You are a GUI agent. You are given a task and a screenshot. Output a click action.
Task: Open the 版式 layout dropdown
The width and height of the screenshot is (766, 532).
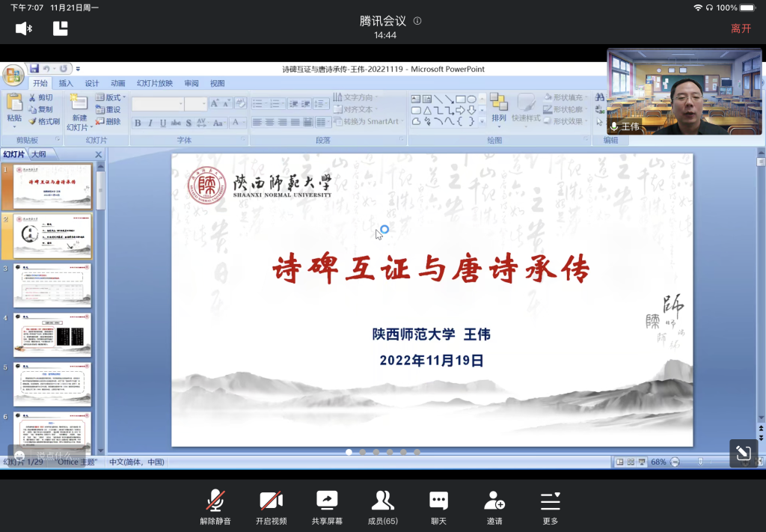[113, 97]
